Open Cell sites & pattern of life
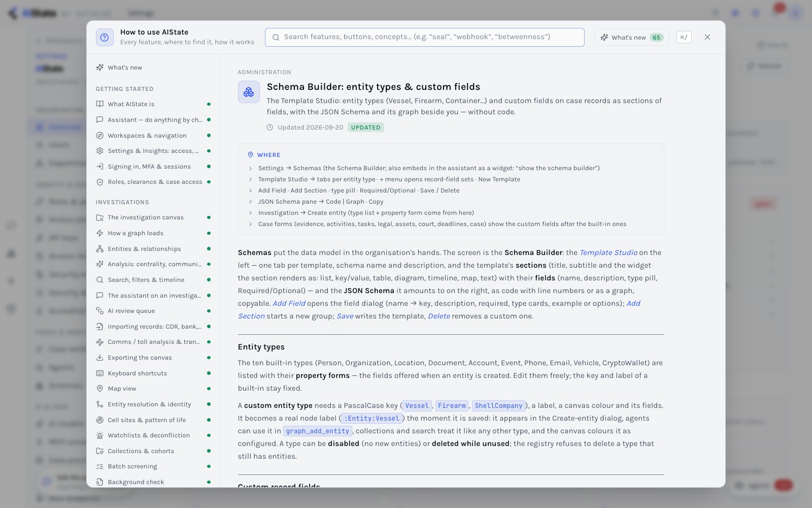The height and width of the screenshot is (508, 812). [153, 420]
